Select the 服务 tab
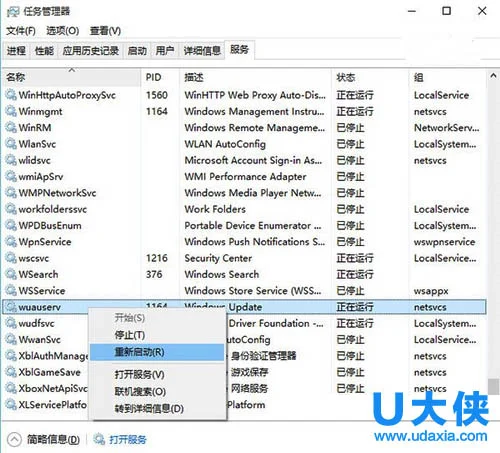This screenshot has height=453, width=500. coord(239,50)
